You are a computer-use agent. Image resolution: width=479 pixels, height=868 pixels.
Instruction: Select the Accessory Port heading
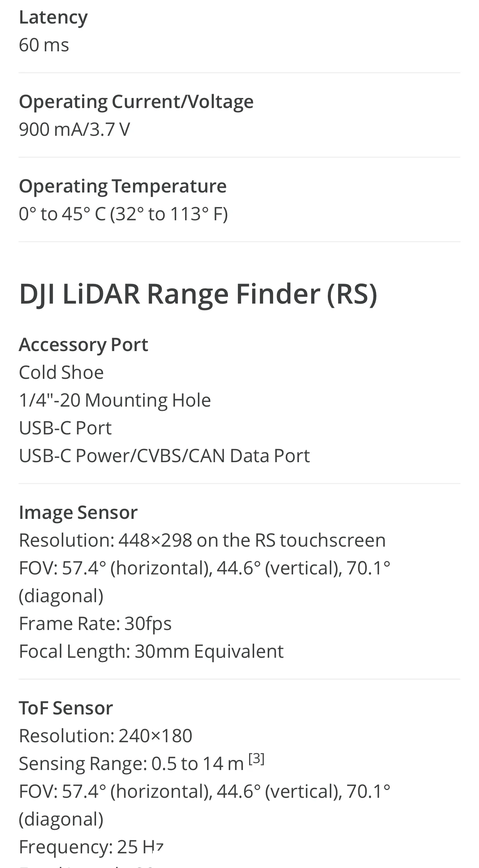[83, 345]
